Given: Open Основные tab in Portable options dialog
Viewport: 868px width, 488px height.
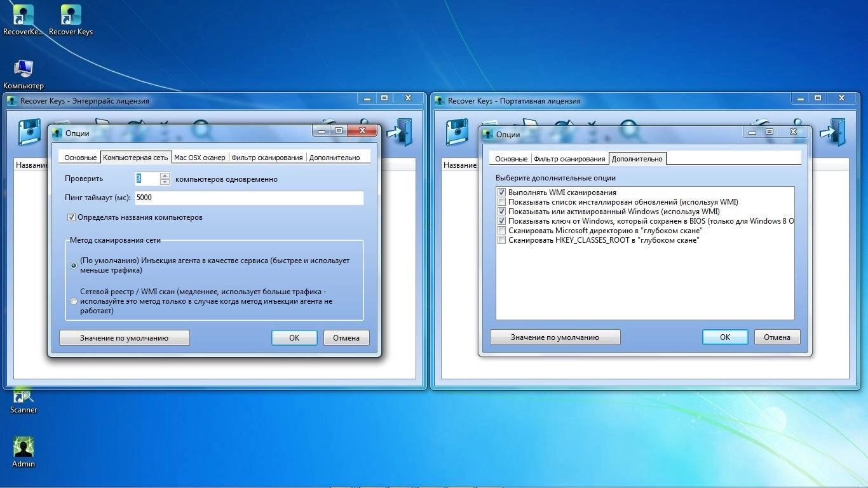Looking at the screenshot, I should pos(511,159).
